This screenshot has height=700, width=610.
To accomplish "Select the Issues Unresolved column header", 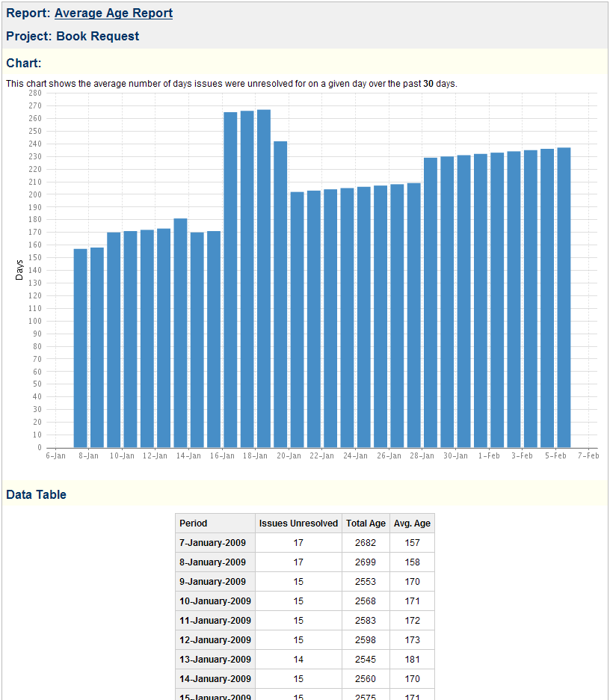I will pyautogui.click(x=298, y=524).
